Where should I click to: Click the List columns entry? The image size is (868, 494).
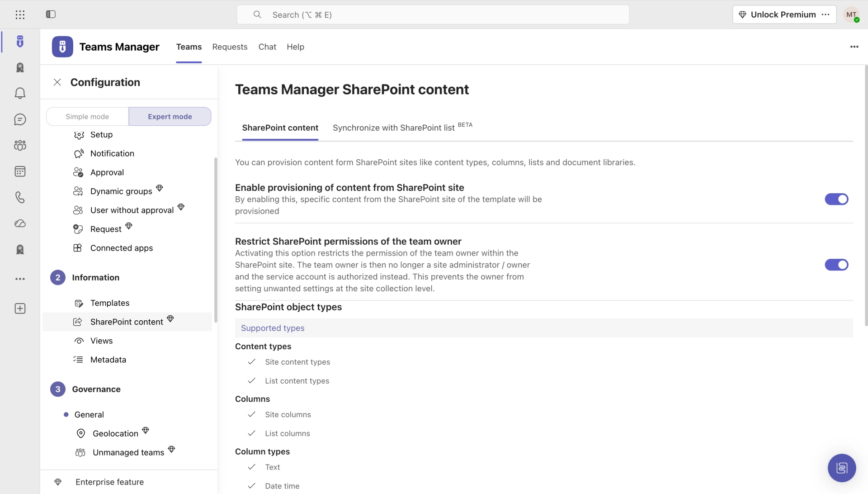(288, 433)
